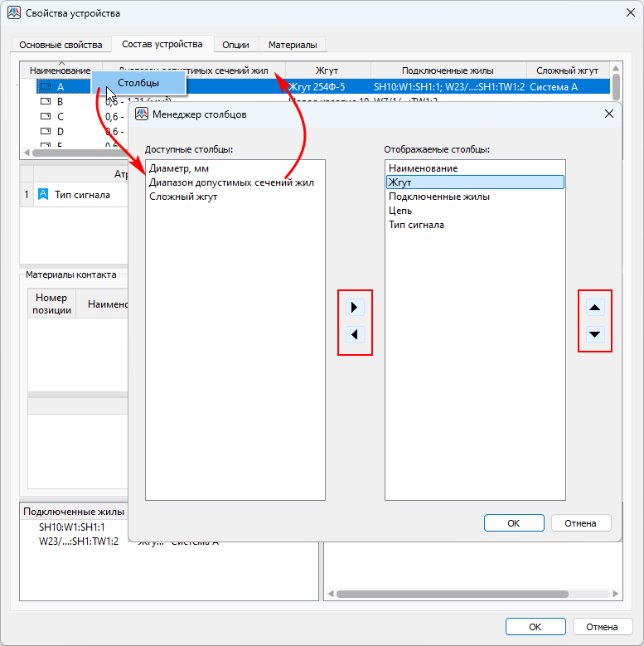The image size is (644, 646).
Task: Click the Тип сигнала attribute icon
Action: point(43,195)
